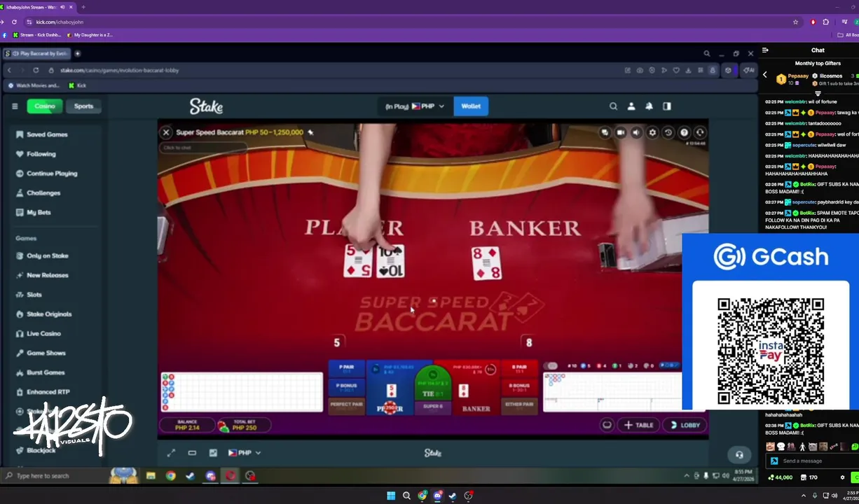Screen dimensions: 859x504
Task: Open Burst Games category
Action: click(46, 372)
